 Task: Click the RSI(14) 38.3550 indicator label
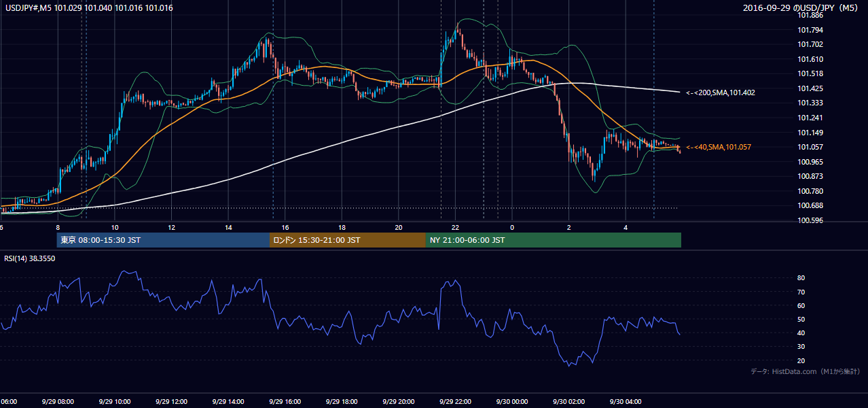tap(30, 258)
